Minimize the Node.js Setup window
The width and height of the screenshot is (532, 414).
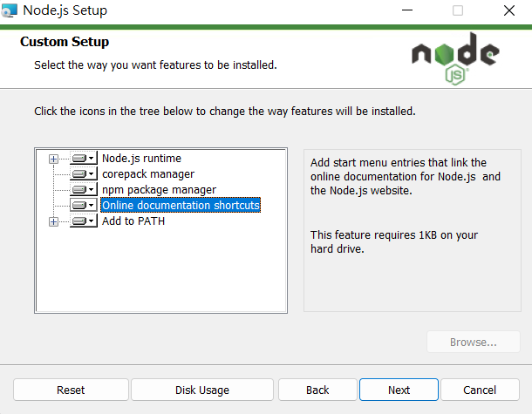407,10
